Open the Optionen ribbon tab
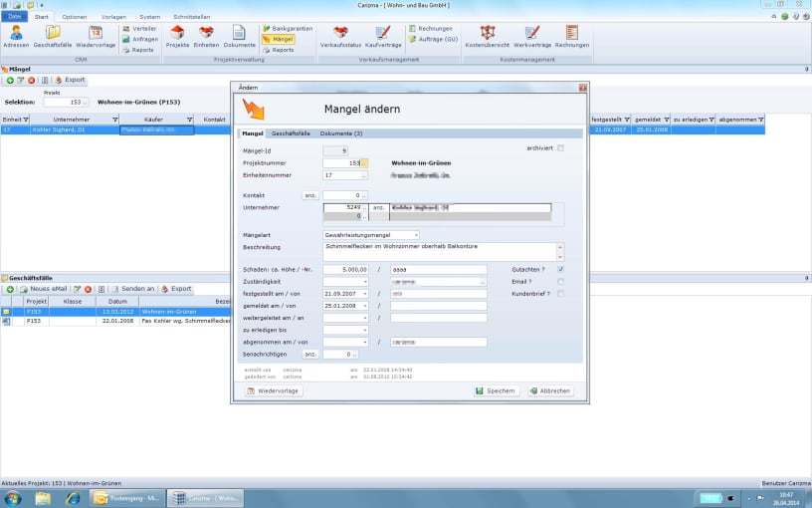Viewport: 812px width, 508px height. click(74, 17)
